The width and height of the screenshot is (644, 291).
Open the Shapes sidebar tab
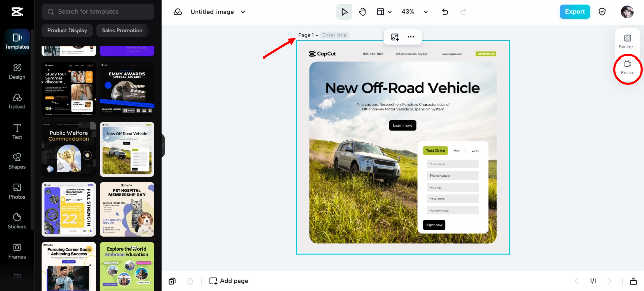tap(17, 161)
